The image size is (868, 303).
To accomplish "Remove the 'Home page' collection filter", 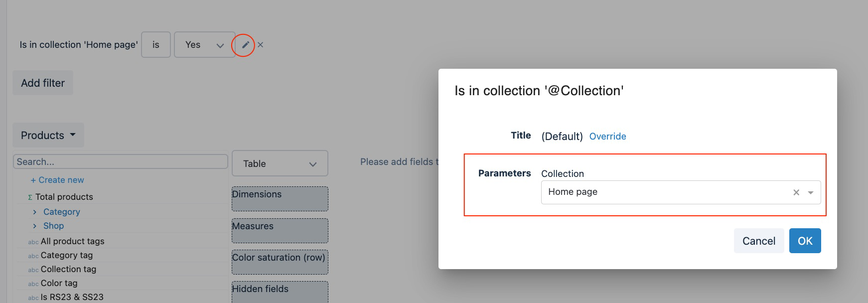I will tap(260, 45).
